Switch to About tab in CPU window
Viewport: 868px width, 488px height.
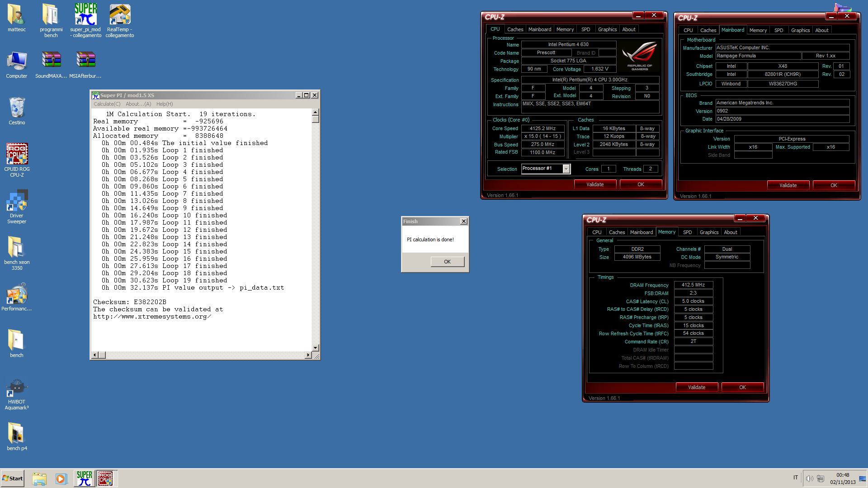[629, 29]
